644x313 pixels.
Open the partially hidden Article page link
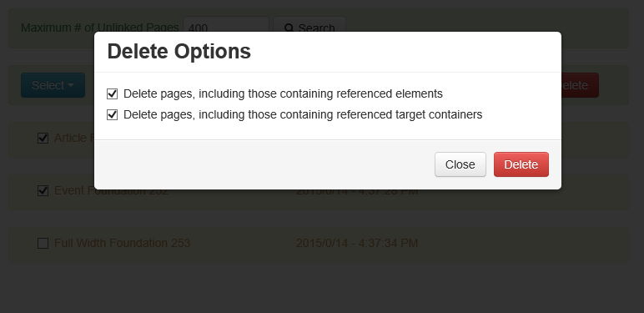coord(74,138)
